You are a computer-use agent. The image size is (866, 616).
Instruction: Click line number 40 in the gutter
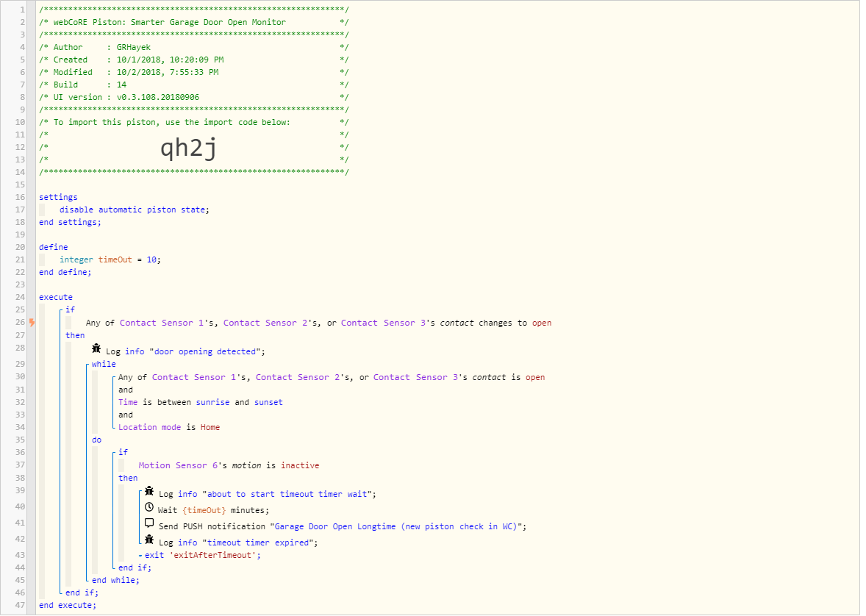[20, 506]
